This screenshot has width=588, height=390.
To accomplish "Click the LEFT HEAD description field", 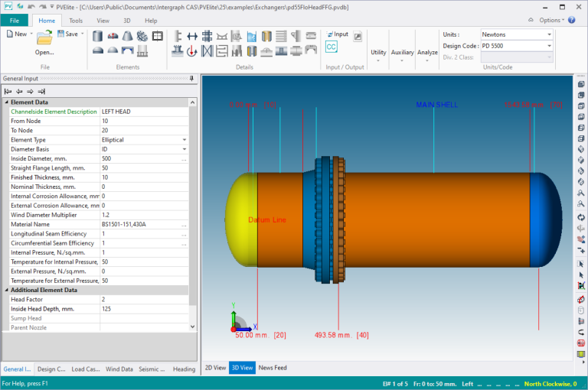I will [x=144, y=112].
